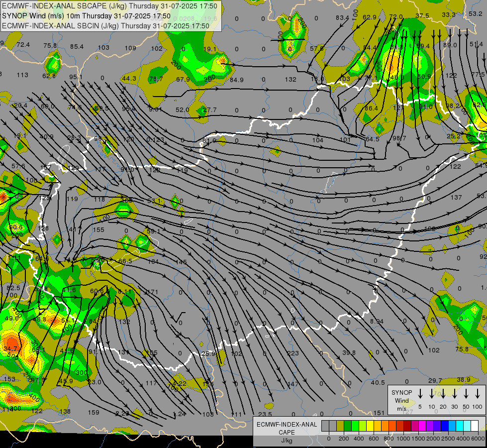Pick the pure blue CAPE legend swatch
The image size is (487, 448).
(444, 426)
